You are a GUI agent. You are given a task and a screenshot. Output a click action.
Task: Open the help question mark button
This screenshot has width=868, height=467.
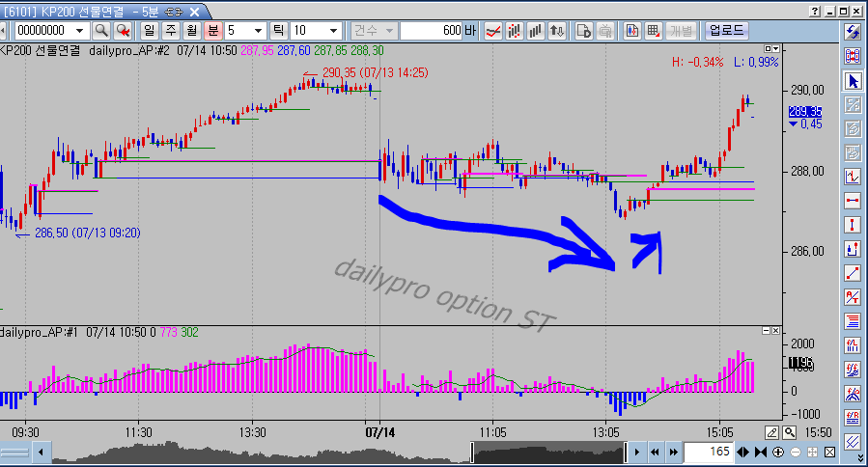(x=815, y=11)
